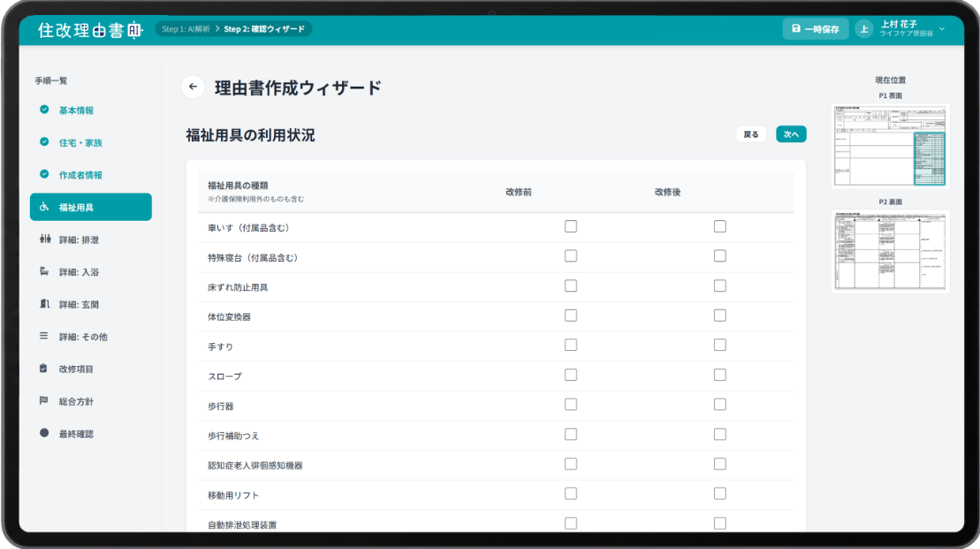Click the toilet icon beside 詳細: 排泄
The image size is (980, 549).
pos(42,239)
